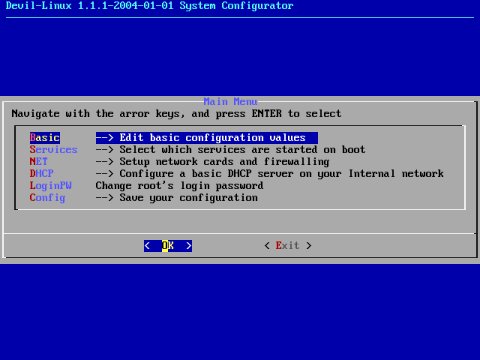
Task: Click 'Edit basic configuration values' description
Action: coord(207,138)
